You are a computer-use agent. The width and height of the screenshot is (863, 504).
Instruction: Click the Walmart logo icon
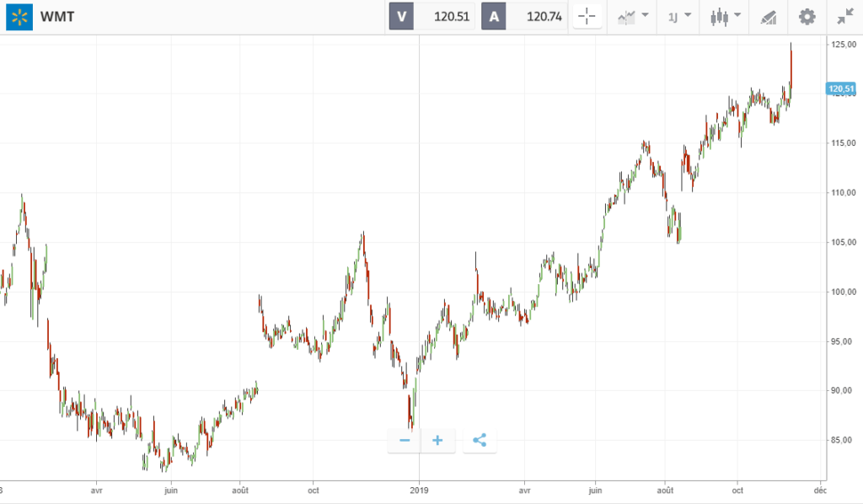click(x=19, y=17)
